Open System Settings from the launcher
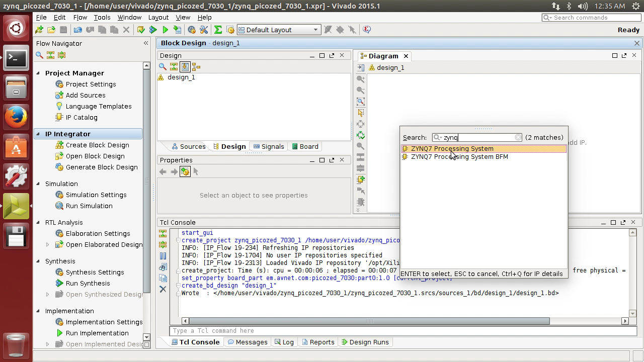 [16, 176]
